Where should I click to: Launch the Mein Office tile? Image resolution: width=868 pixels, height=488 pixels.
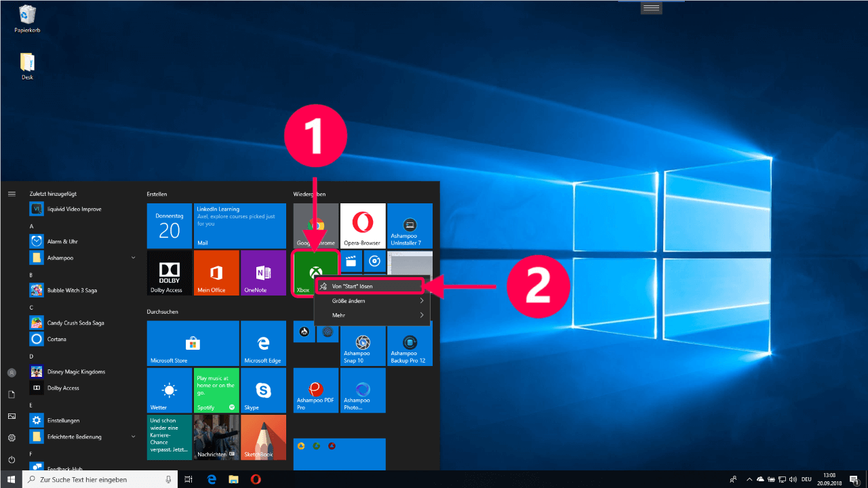click(x=216, y=272)
